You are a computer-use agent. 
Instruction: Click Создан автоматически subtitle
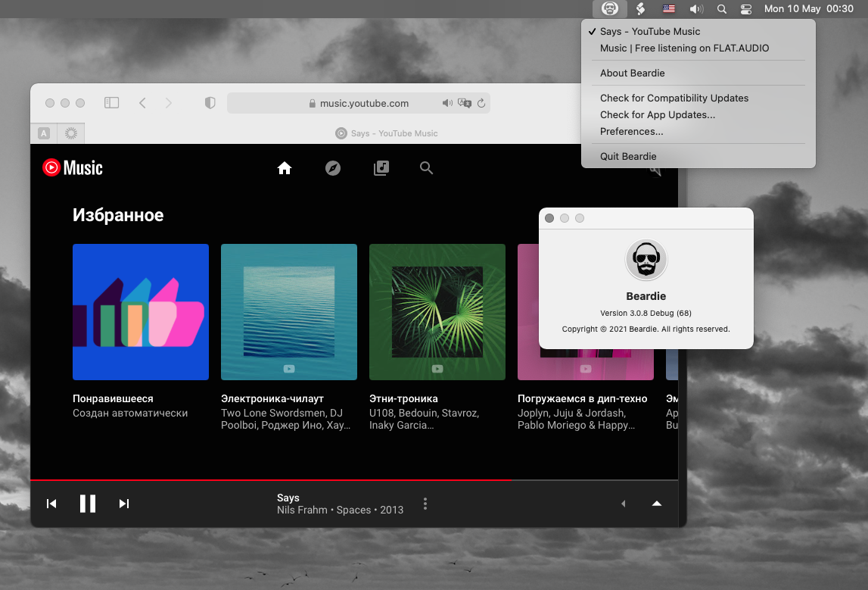click(130, 414)
